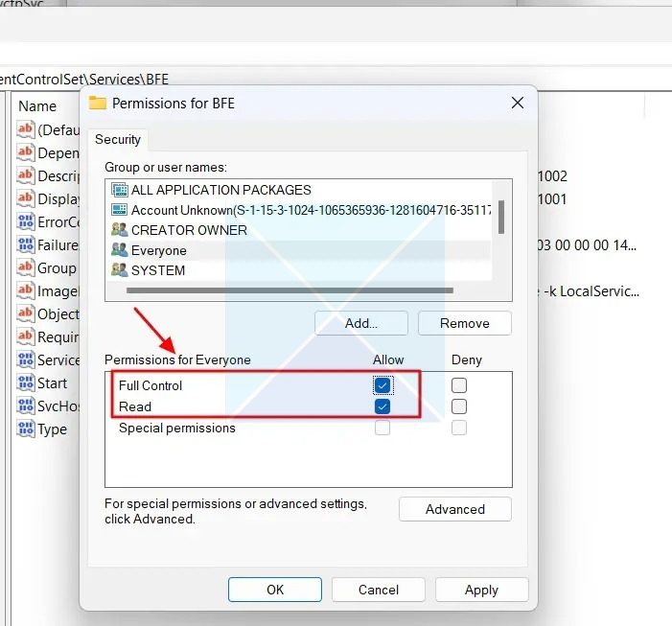Click Deny checkbox for Special permissions

[x=459, y=428]
